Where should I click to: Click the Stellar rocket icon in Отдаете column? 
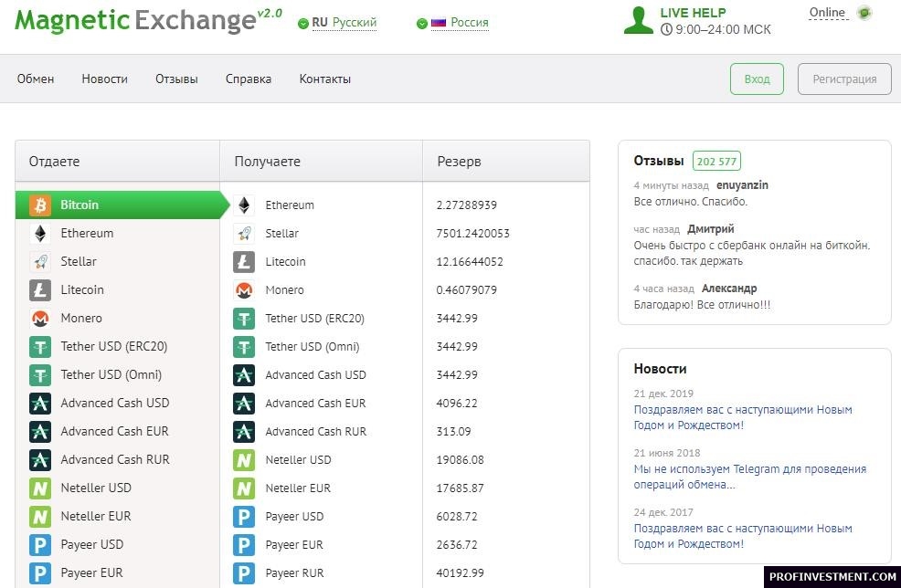tap(40, 261)
